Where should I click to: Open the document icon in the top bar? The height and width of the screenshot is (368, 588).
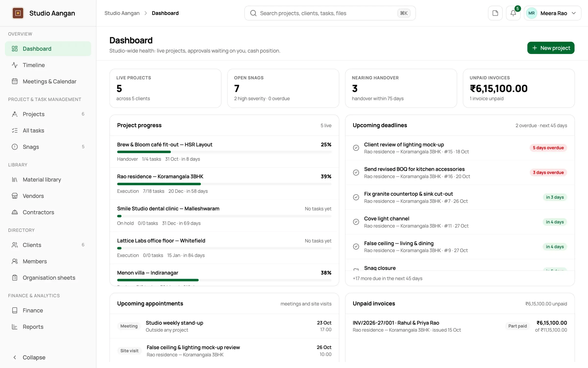click(x=495, y=13)
